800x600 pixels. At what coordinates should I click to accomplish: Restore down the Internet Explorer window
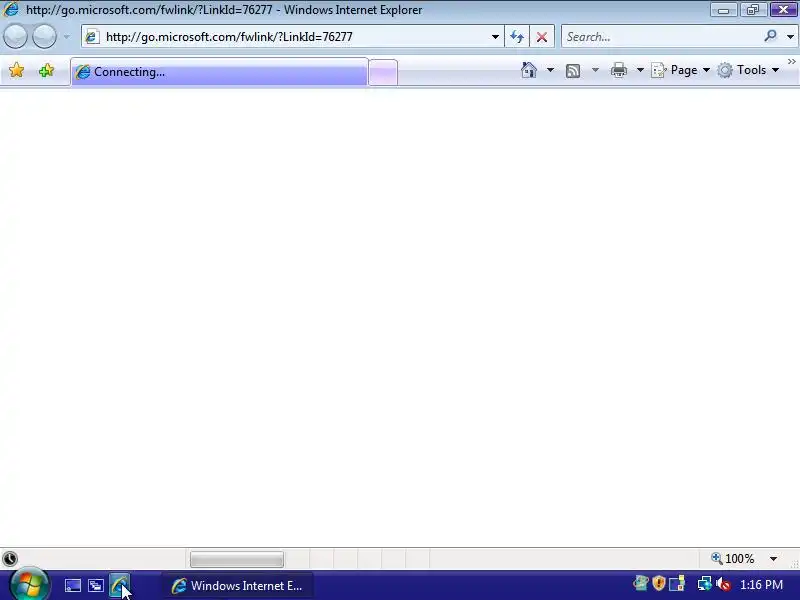753,10
